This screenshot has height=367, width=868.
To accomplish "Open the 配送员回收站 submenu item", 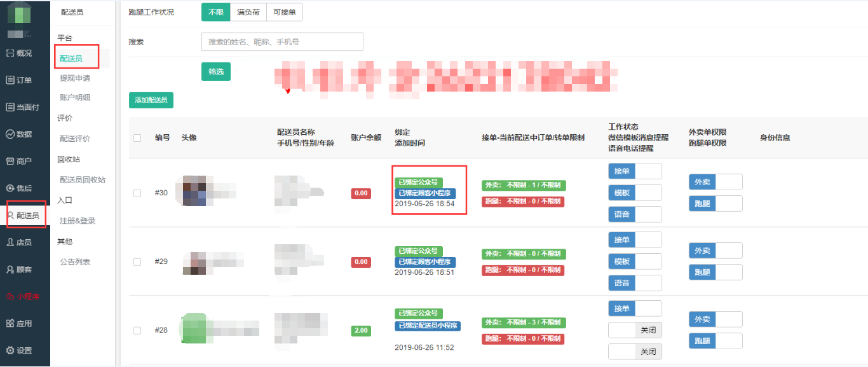I will tap(83, 180).
